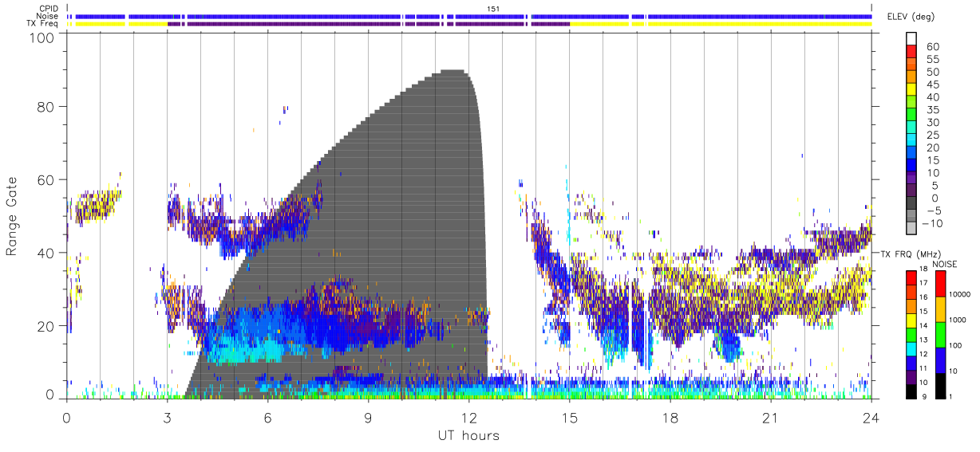Viewport: 980px width, 452px height.
Task: Click the 80 tick label on the Range Gate axis
Action: (x=45, y=107)
